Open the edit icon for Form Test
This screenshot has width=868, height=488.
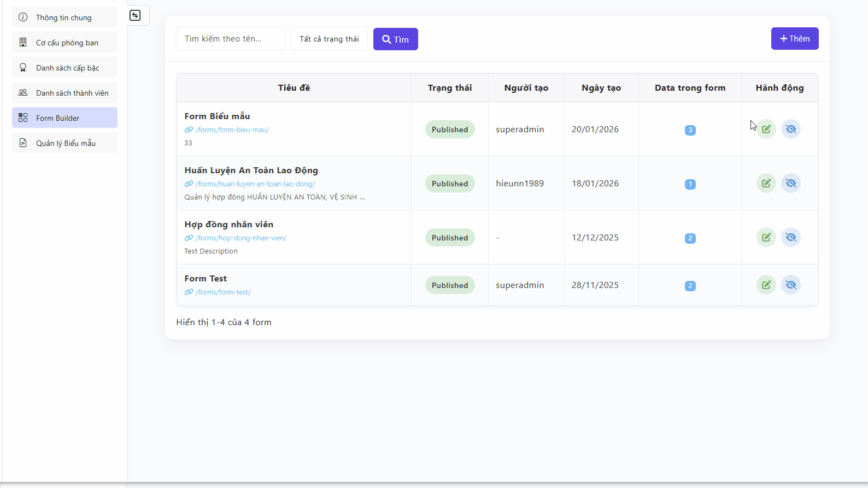pyautogui.click(x=766, y=285)
